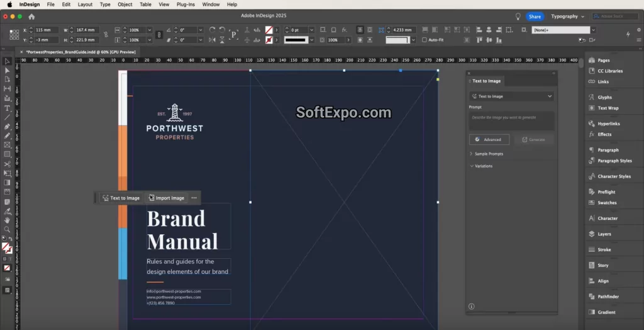Image resolution: width=644 pixels, height=330 pixels.
Task: Open the Typography workspace switcher
Action: tap(568, 16)
